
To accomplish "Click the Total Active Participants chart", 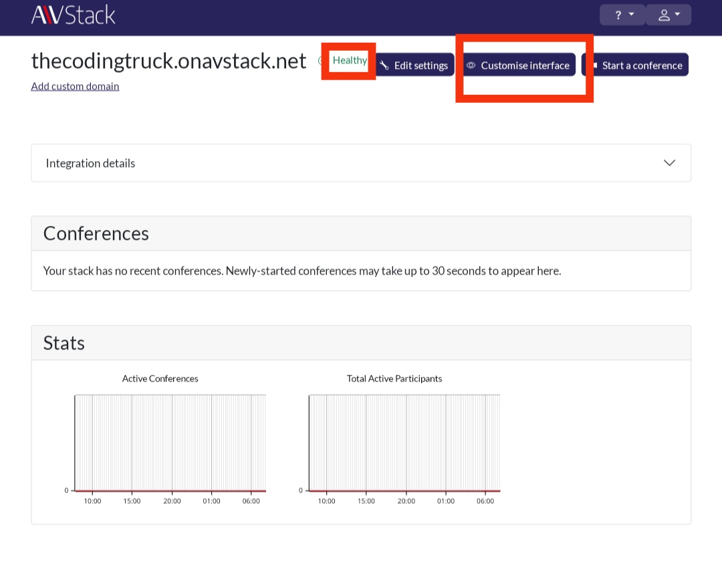I will [x=404, y=442].
